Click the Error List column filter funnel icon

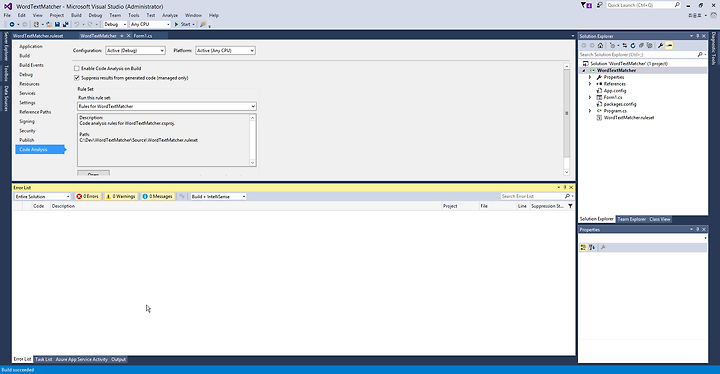(x=570, y=206)
